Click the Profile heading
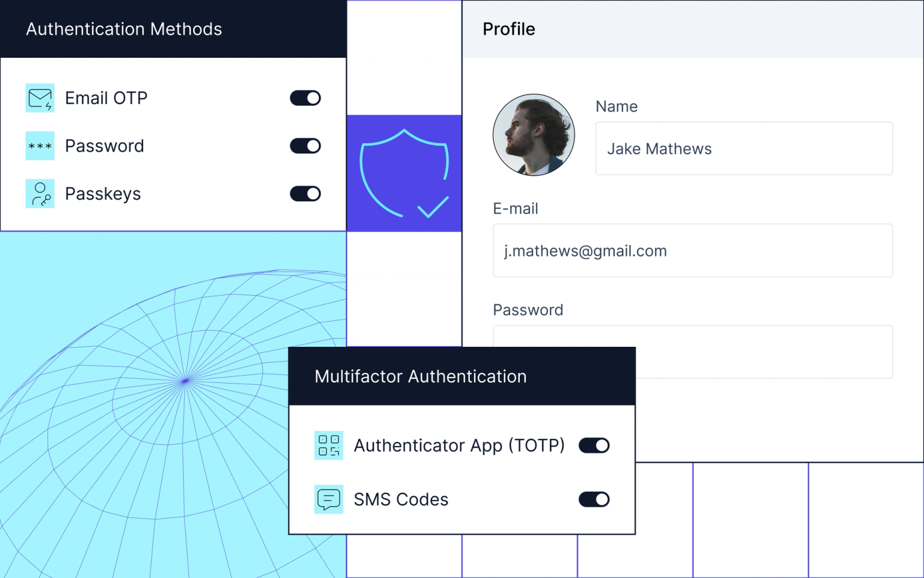The image size is (924, 578). coord(509,29)
